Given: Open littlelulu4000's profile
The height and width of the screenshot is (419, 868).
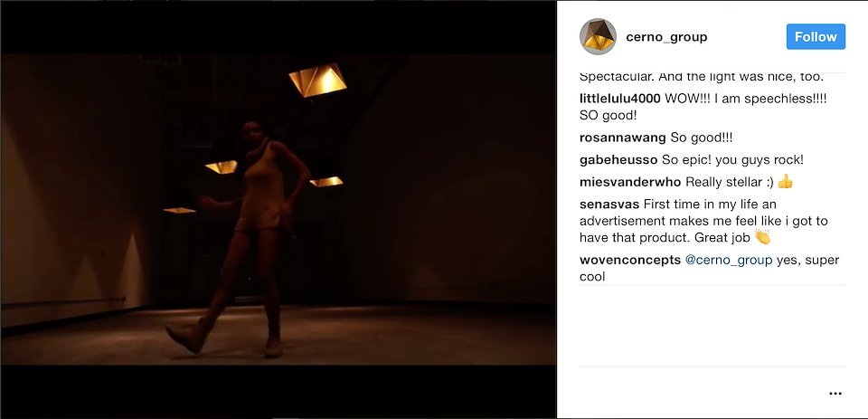Looking at the screenshot, I should [620, 99].
